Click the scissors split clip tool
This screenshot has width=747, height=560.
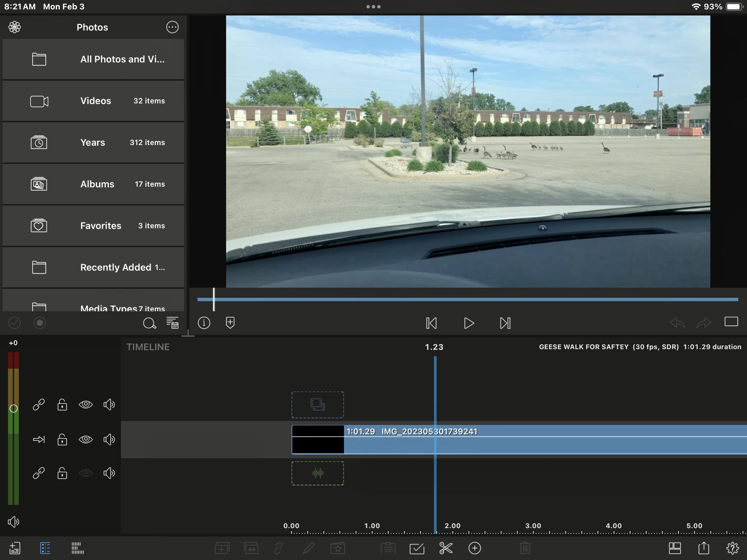446,548
